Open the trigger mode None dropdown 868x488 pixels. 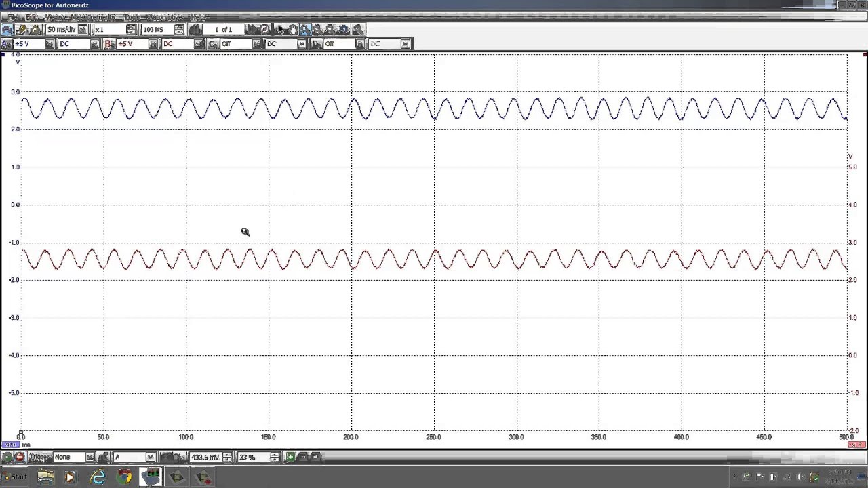(90, 457)
